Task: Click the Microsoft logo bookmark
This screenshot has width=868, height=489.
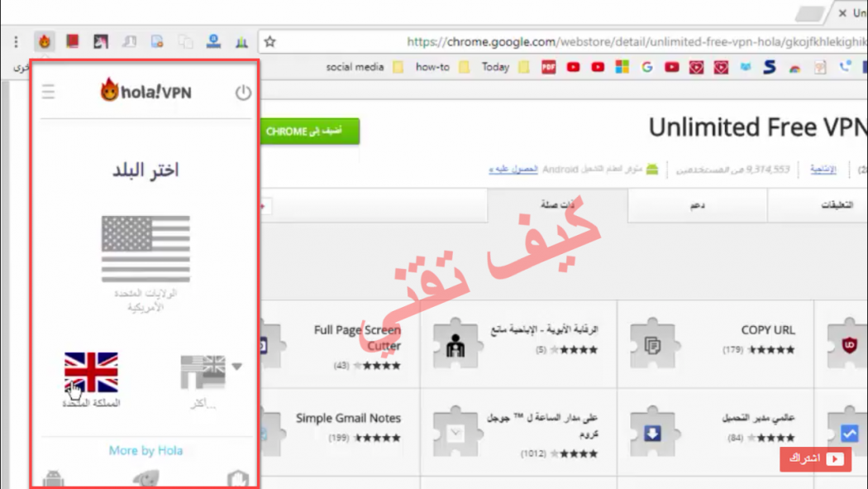Action: coord(622,67)
